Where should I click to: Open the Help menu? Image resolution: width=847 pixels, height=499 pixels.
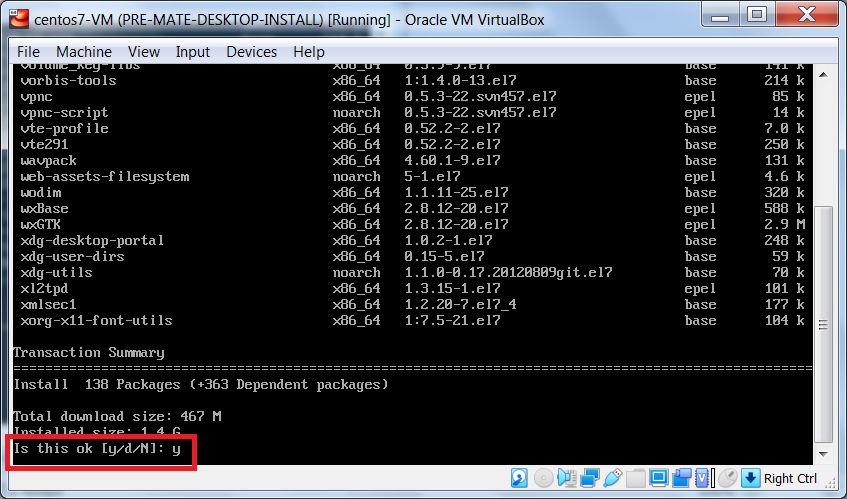[309, 52]
